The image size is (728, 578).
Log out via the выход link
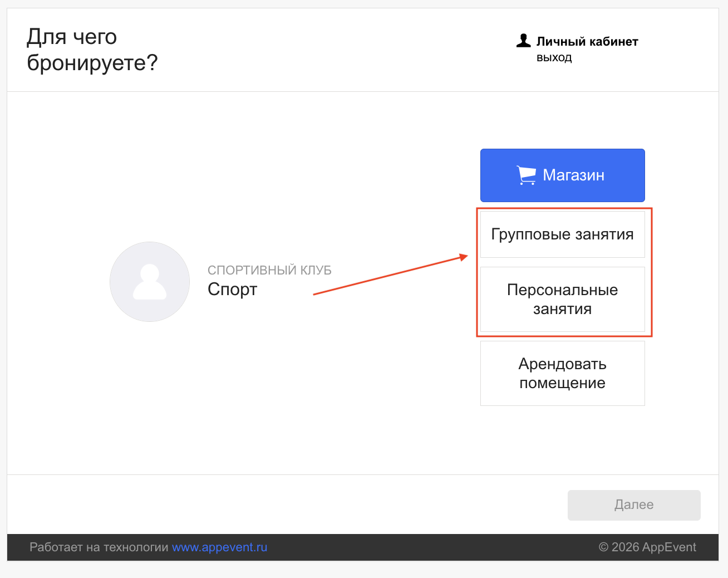(554, 57)
